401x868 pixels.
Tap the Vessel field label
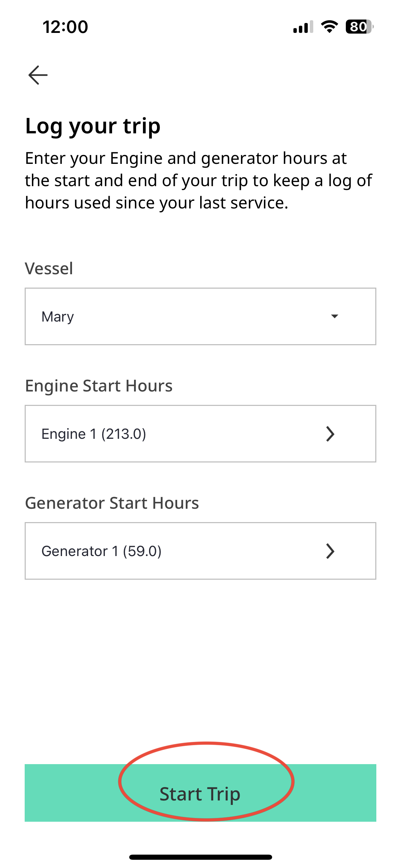click(49, 268)
